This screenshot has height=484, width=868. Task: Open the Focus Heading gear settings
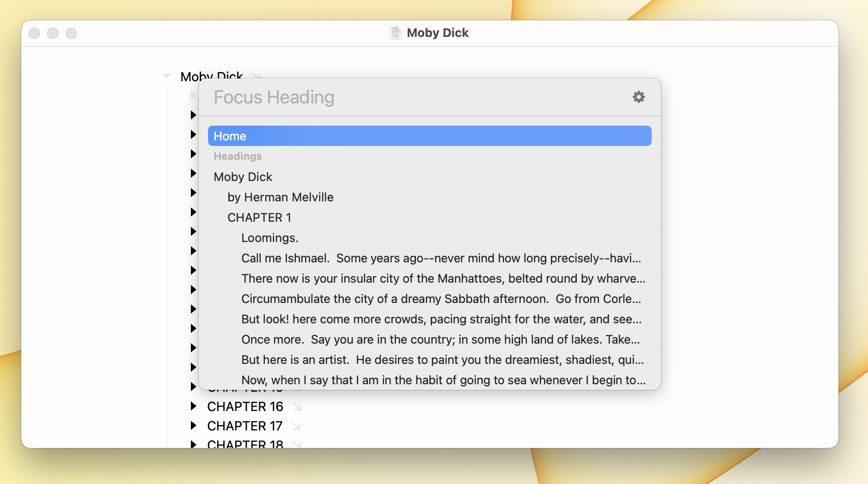click(x=639, y=97)
